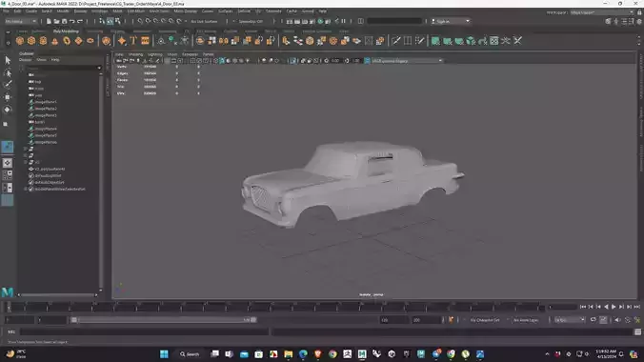Switch to the Rigging shelf tab
This screenshot has width=644, height=362.
117,31
